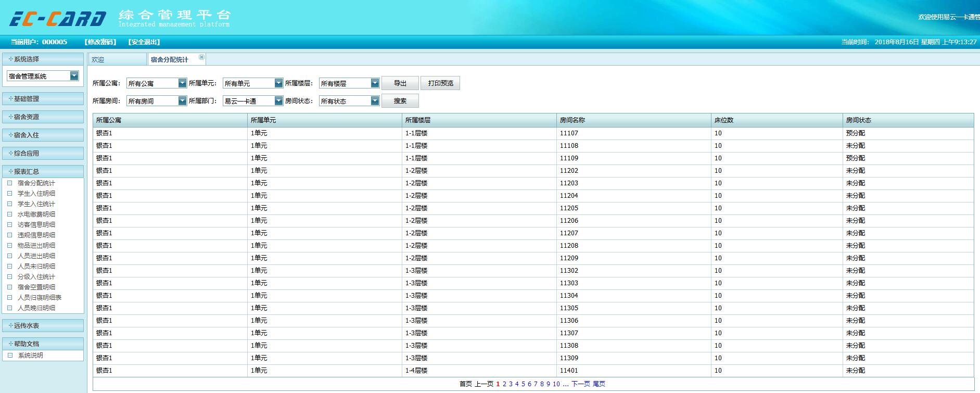Open 违规信息明细 report
The width and height of the screenshot is (980, 393).
36,235
